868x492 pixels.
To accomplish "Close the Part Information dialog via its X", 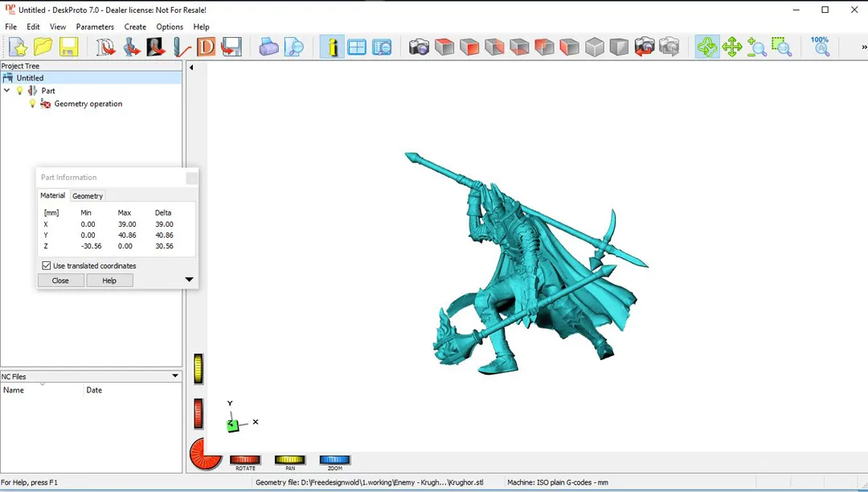I will (x=191, y=178).
